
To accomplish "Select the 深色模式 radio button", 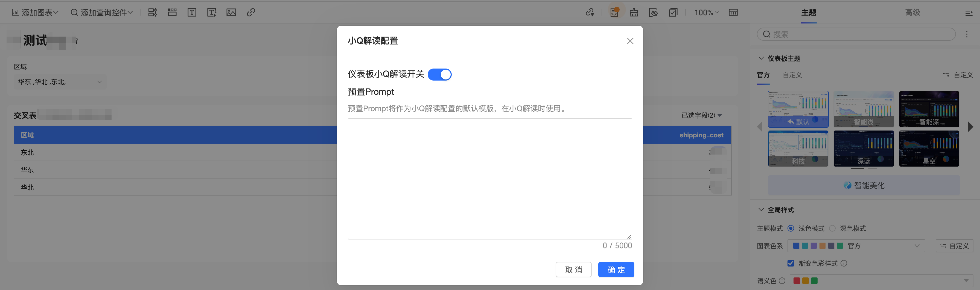I will [x=832, y=229].
